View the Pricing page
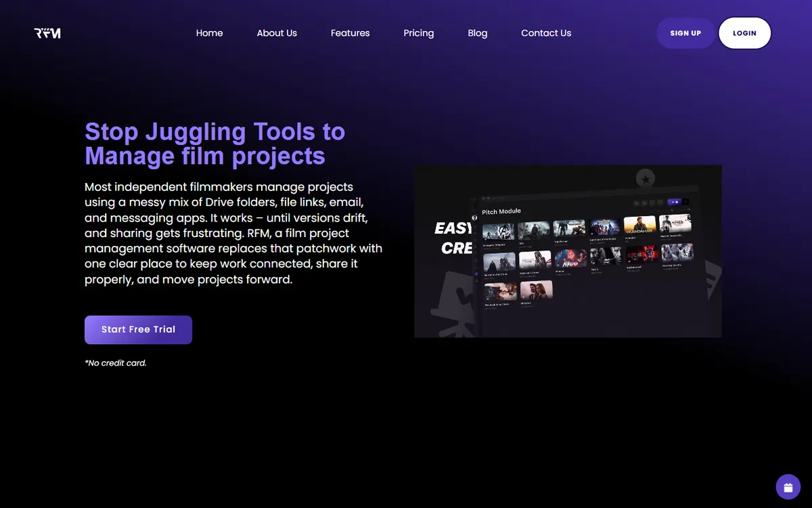The height and width of the screenshot is (508, 812). tap(419, 33)
